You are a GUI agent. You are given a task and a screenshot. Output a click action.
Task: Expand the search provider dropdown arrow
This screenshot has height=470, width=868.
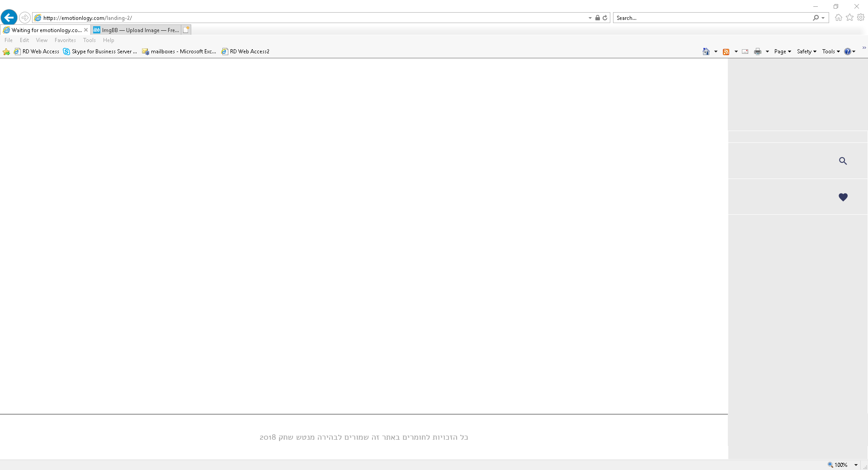823,18
